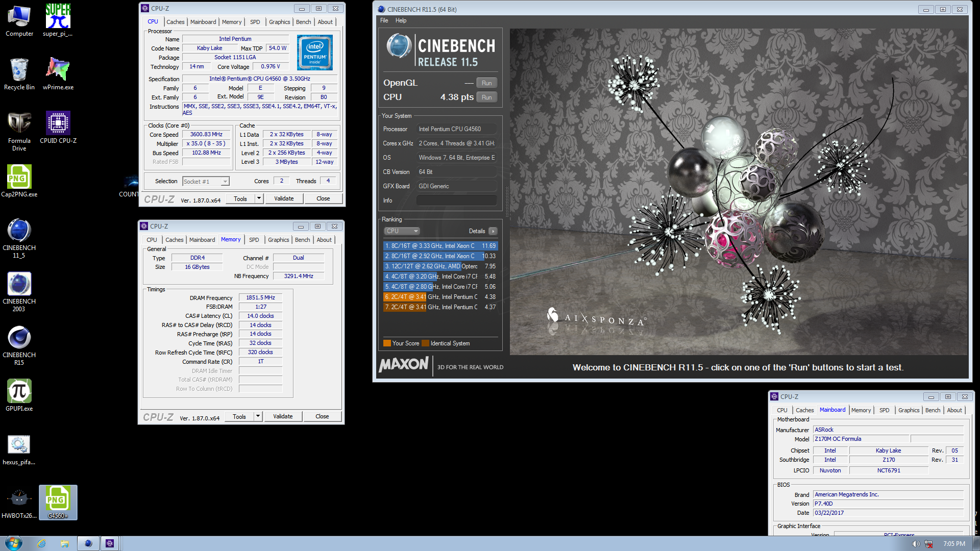Open Cap2PNG.exe on the desktop

click(x=19, y=182)
